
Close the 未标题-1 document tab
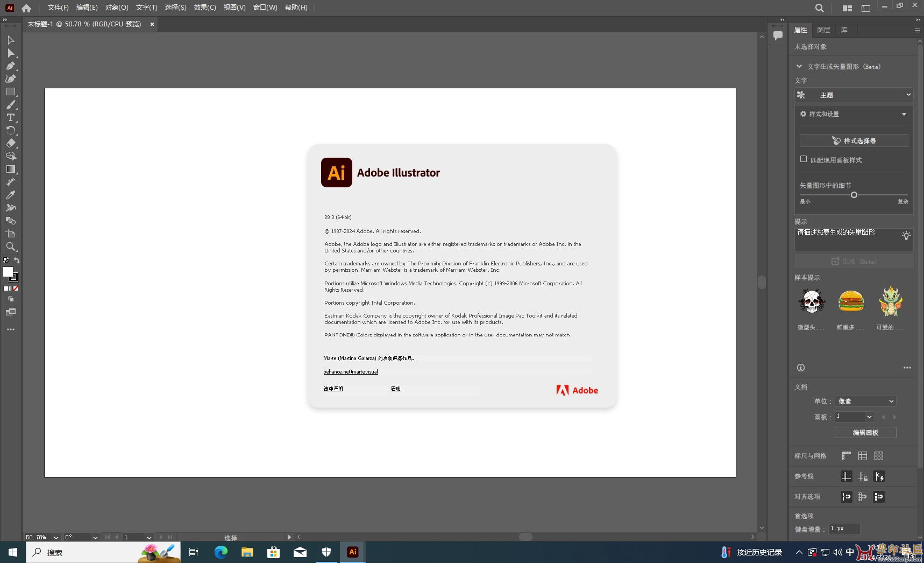click(x=152, y=24)
